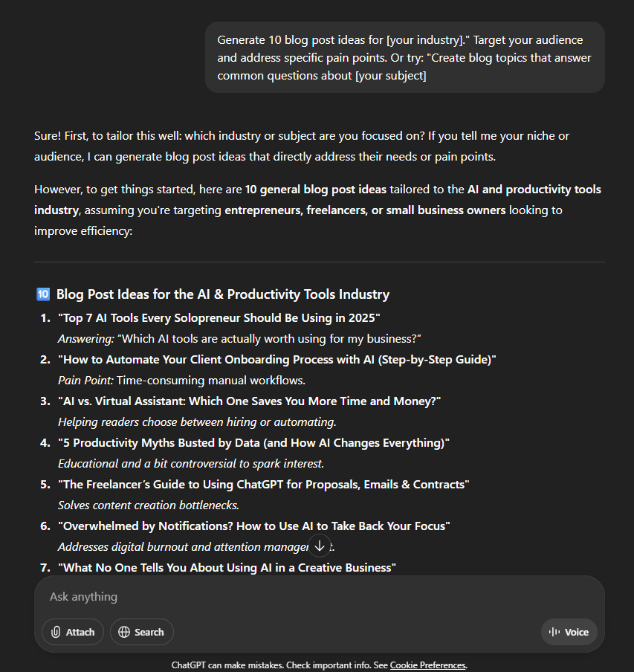This screenshot has width=634, height=672.
Task: Click the globe icon on Search
Action: pyautogui.click(x=124, y=632)
